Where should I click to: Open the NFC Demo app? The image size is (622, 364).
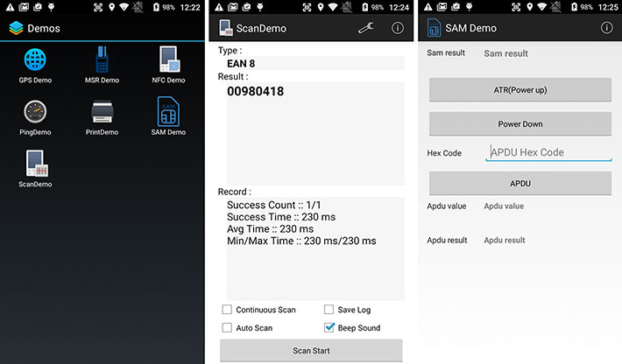169,61
